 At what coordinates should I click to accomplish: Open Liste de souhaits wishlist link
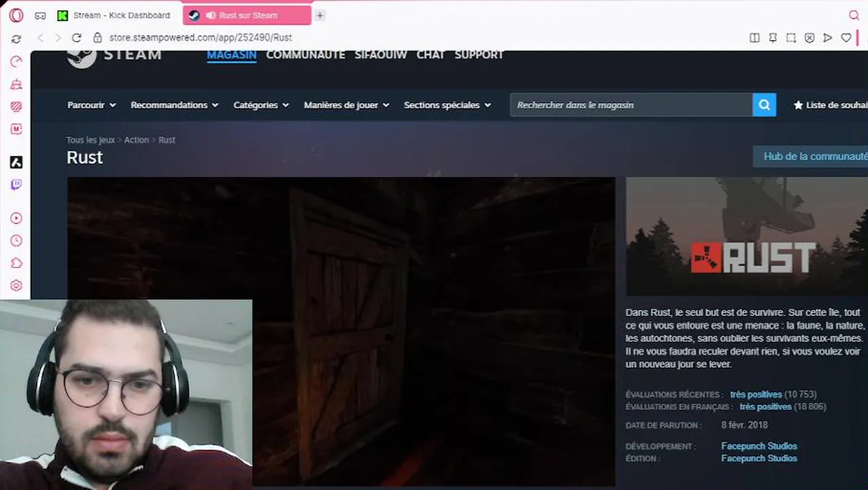coord(830,105)
